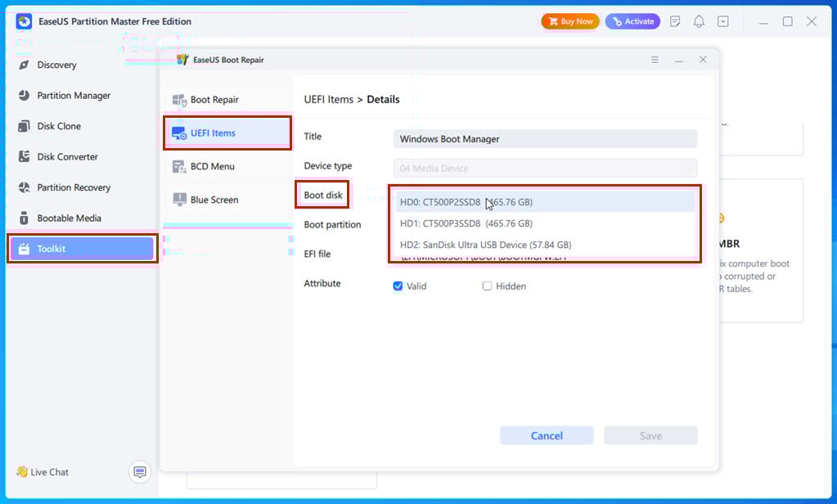837x504 pixels.
Task: Open the Boot Repair hamburger menu
Action: [x=655, y=60]
